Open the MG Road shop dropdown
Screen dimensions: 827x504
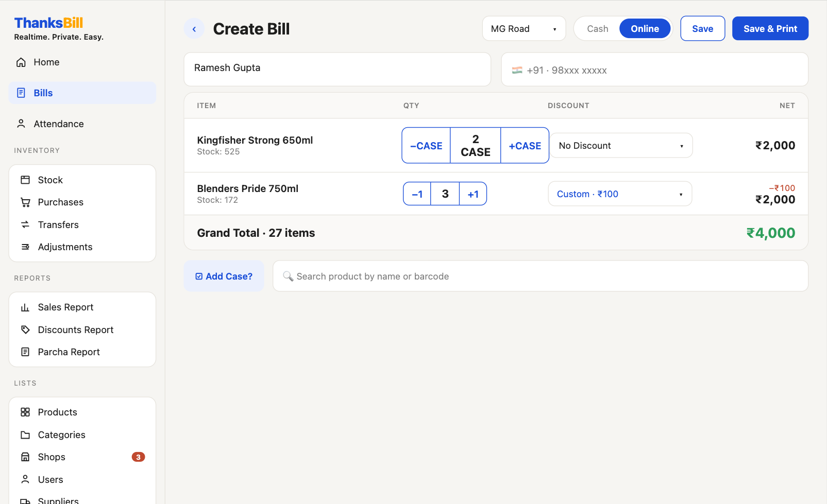[524, 29]
